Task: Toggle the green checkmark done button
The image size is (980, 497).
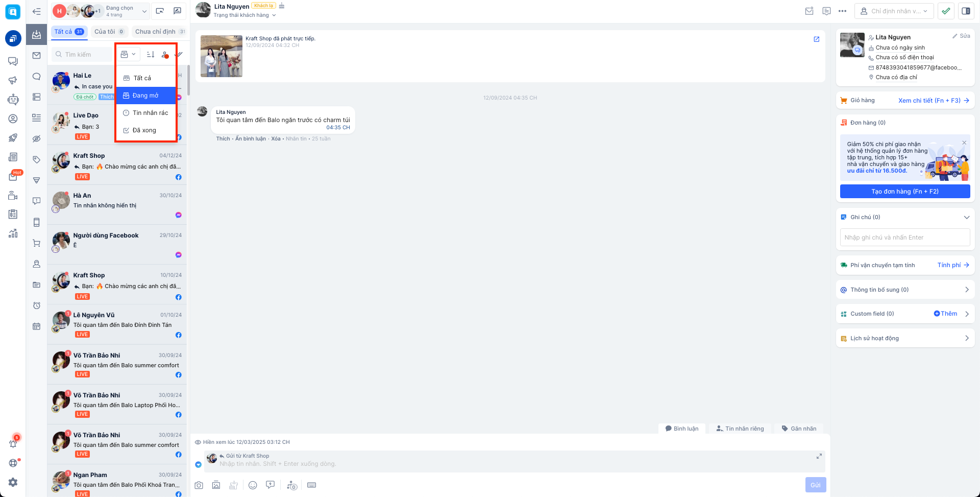Action: click(946, 11)
